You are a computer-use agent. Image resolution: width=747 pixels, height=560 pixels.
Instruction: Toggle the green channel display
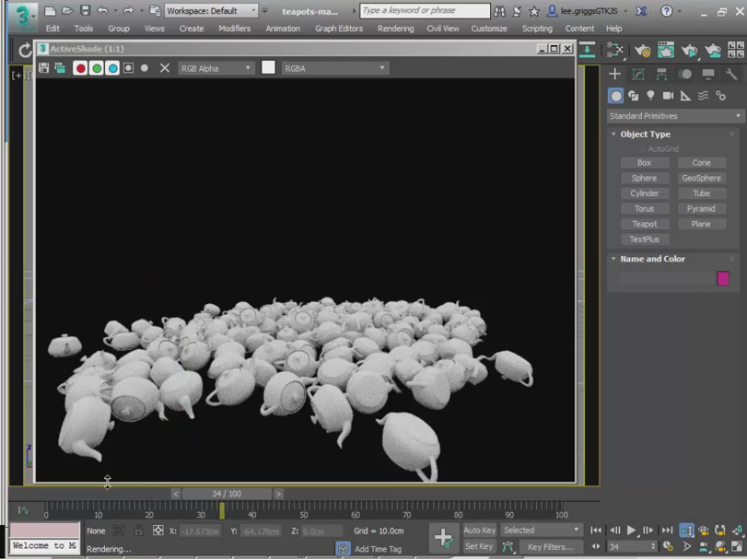tap(96, 68)
